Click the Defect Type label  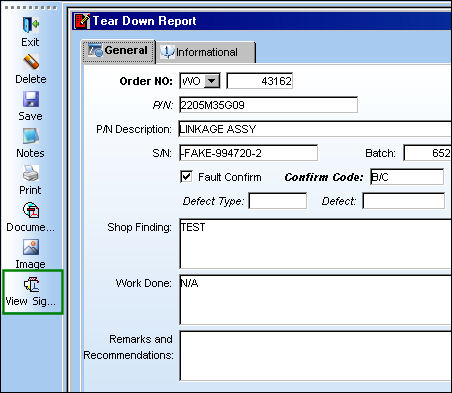point(213,201)
